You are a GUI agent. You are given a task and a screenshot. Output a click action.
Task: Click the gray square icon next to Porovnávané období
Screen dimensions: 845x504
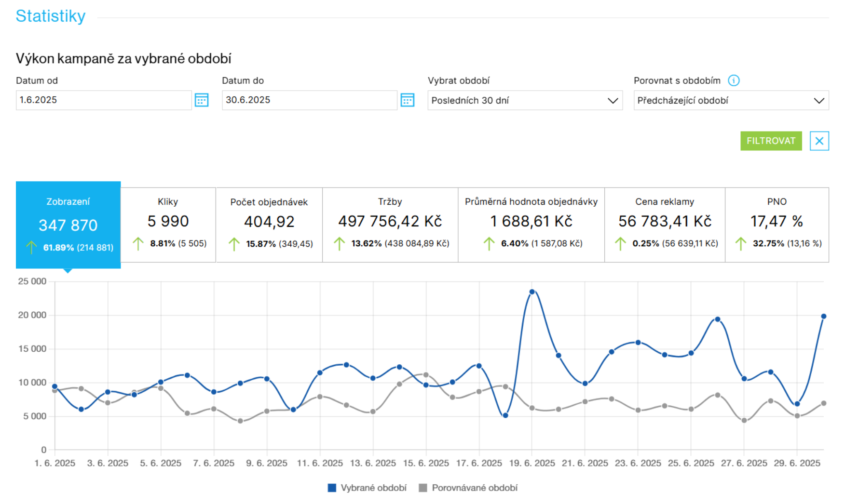422,487
